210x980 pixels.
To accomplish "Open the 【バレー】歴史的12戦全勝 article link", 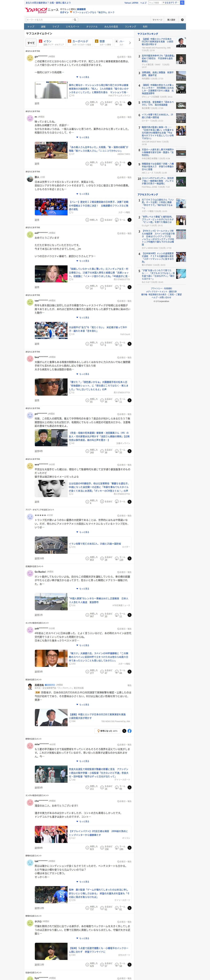I will click(99, 205).
